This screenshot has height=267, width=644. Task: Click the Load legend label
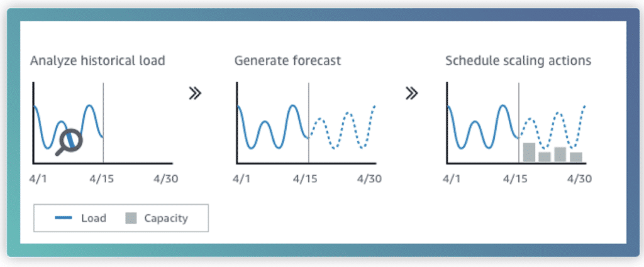point(93,218)
